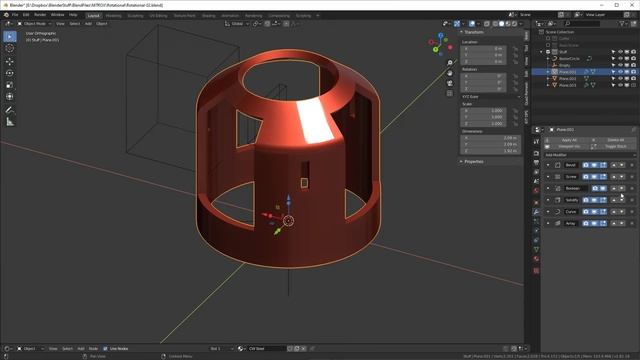This screenshot has width=640, height=360.
Task: Expand the Properties panel in sidebar
Action: [473, 162]
